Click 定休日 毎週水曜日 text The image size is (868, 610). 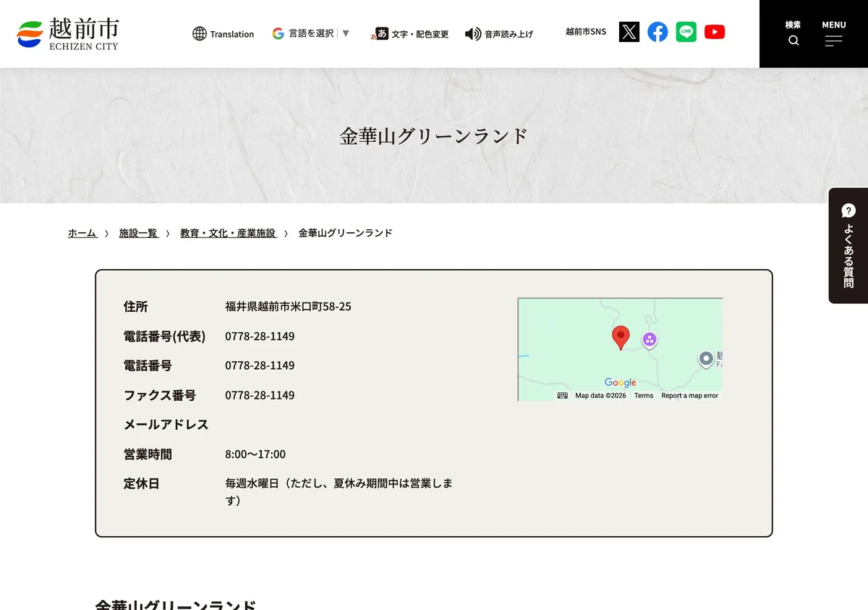pyautogui.click(x=339, y=491)
